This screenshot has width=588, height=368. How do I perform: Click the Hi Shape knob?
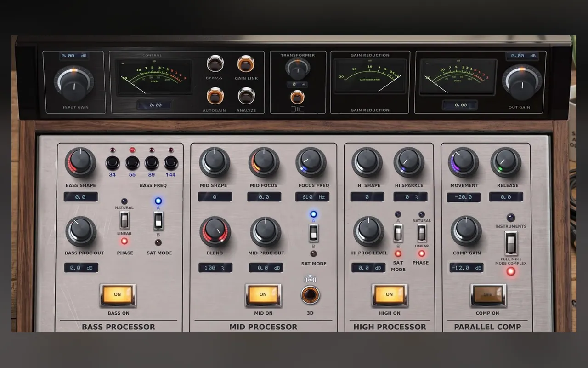[367, 162]
